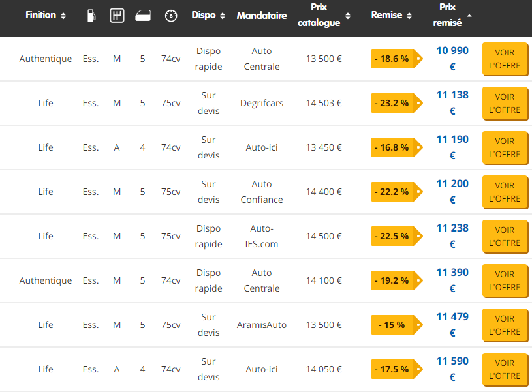View the Degrifcars offer

point(505,104)
